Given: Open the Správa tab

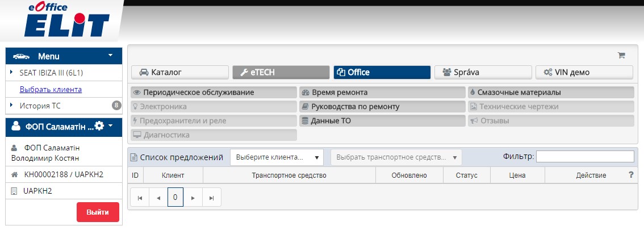Looking at the screenshot, I should point(483,72).
